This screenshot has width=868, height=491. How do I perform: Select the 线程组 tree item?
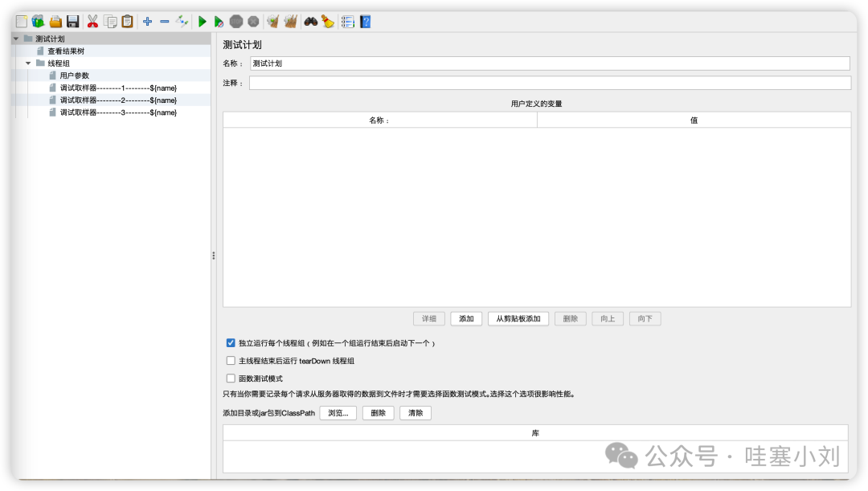pos(58,63)
